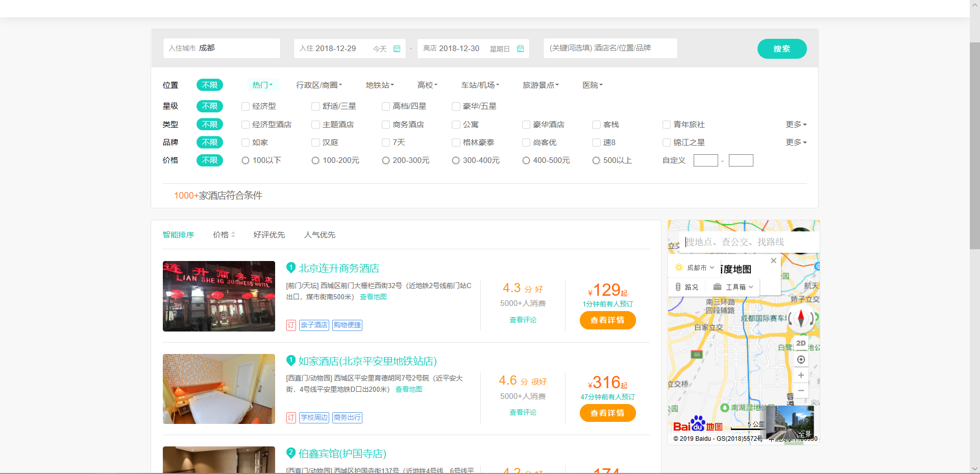Sort results by 人气优先
This screenshot has width=980, height=474.
[320, 235]
